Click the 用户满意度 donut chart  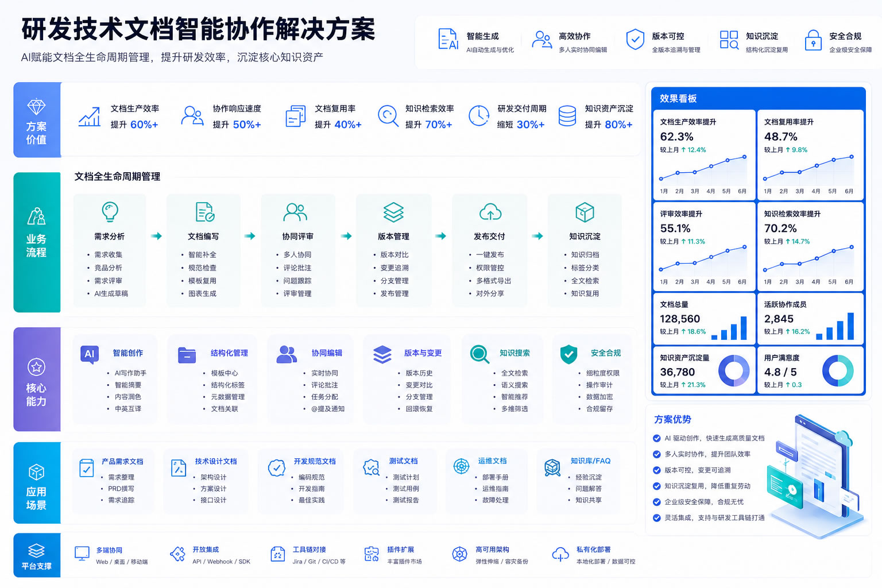(x=838, y=371)
